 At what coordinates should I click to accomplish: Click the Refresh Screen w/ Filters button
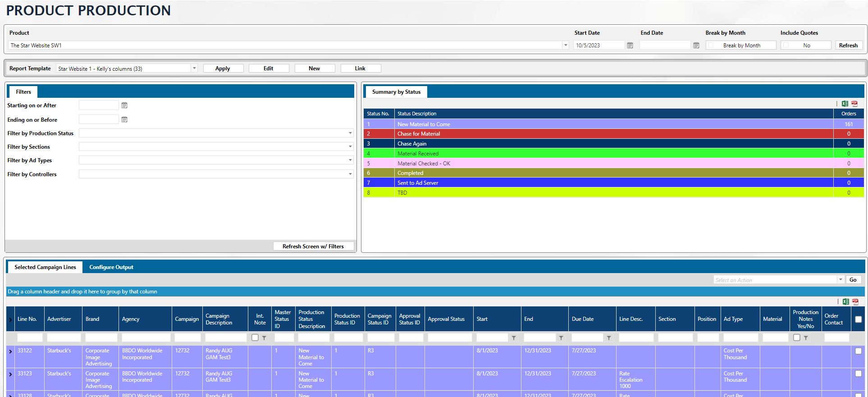coord(313,246)
